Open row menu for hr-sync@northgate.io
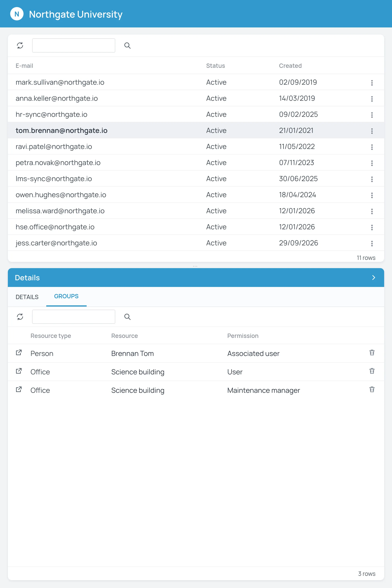The width and height of the screenshot is (392, 588). click(x=372, y=115)
